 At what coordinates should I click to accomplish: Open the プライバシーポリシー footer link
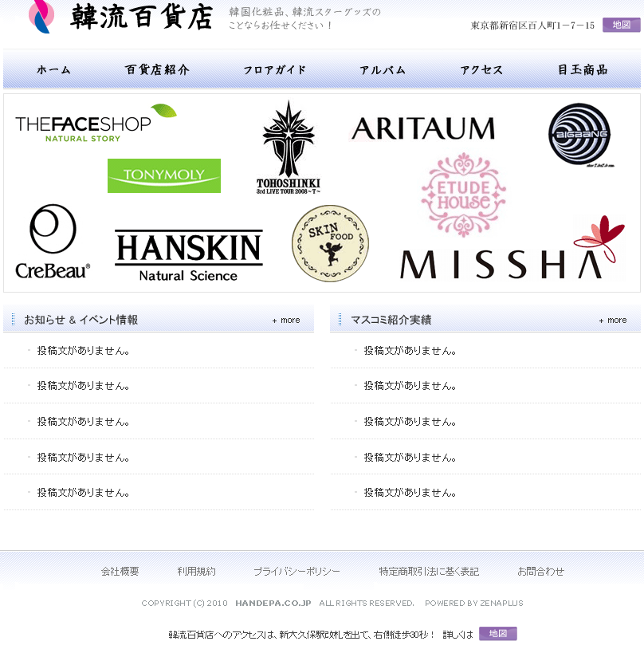click(x=296, y=572)
